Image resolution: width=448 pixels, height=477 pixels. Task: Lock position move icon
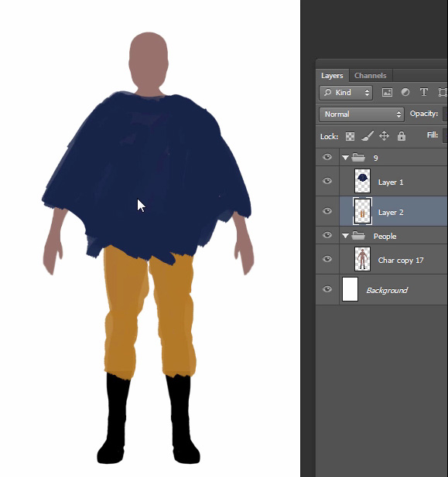point(384,135)
